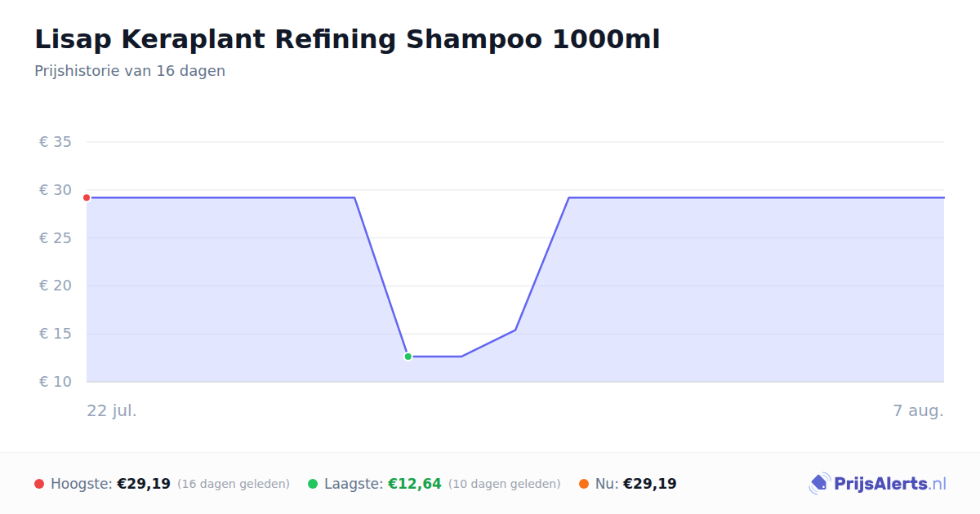
Task: Click the chart title Lisap Keraplant Refining Shampoo
Action: click(347, 39)
